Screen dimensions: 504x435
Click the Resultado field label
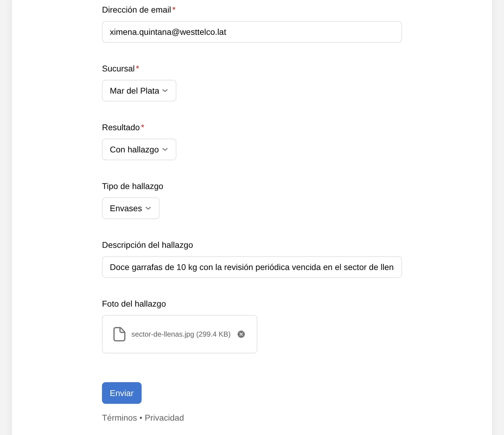point(121,127)
